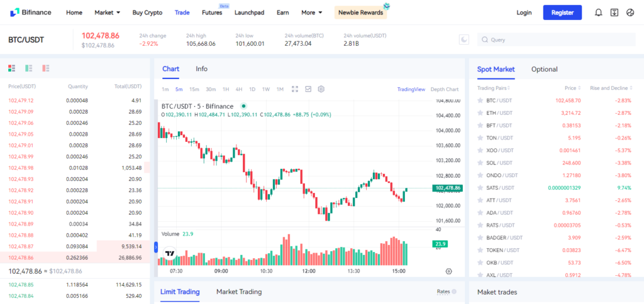This screenshot has width=644, height=304.
Task: Favorite the ONDO/USDT star
Action: point(480,175)
